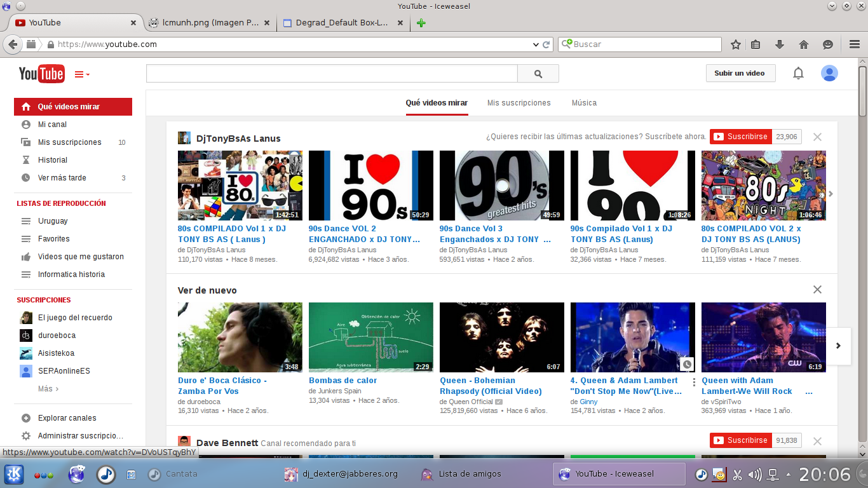Open 80s COMPILADO Vol 1 thumbnail
868x488 pixels.
[240, 186]
